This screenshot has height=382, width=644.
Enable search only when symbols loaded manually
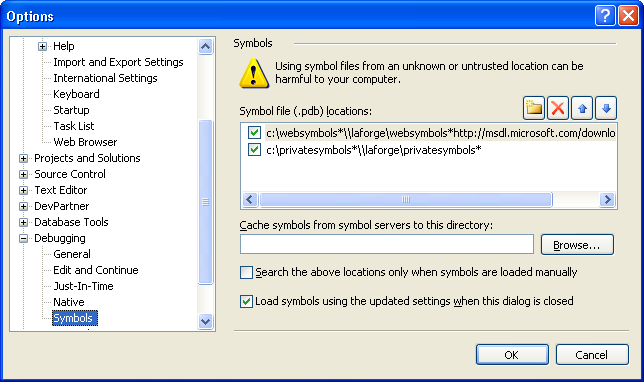[x=246, y=272]
